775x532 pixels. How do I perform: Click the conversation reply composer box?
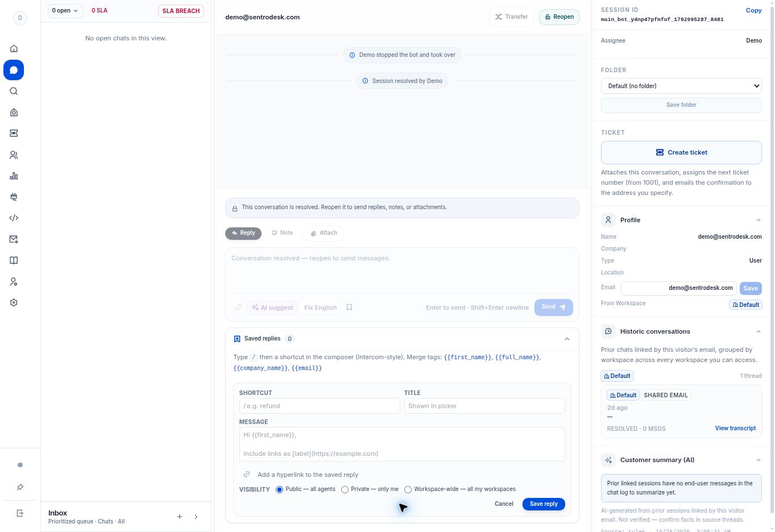pyautogui.click(x=402, y=272)
